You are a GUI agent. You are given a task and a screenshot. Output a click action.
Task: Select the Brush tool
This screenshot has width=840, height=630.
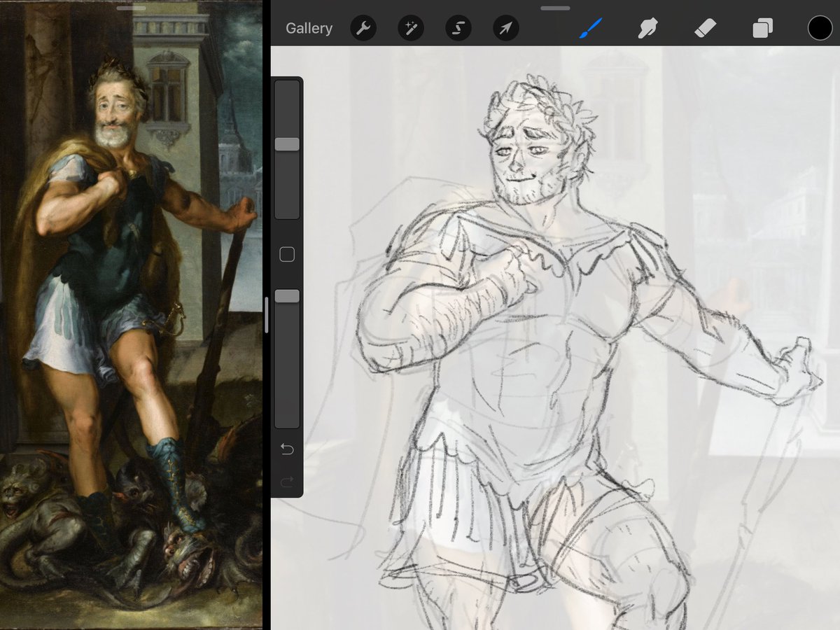point(590,28)
